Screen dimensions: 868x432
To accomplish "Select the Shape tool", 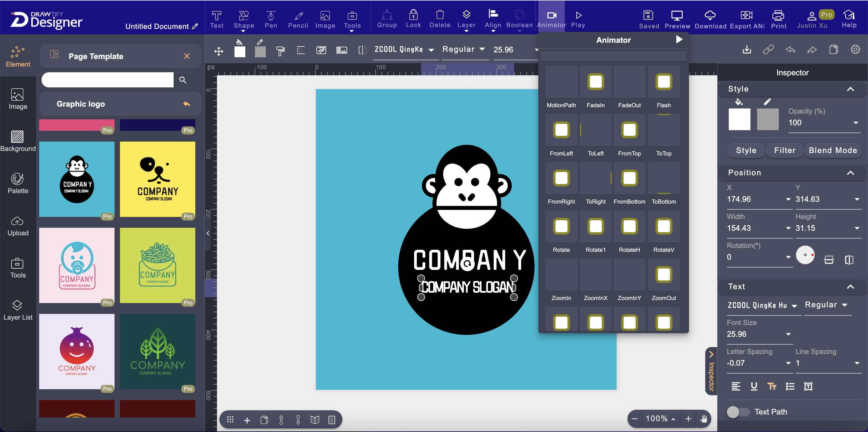I will (x=244, y=18).
